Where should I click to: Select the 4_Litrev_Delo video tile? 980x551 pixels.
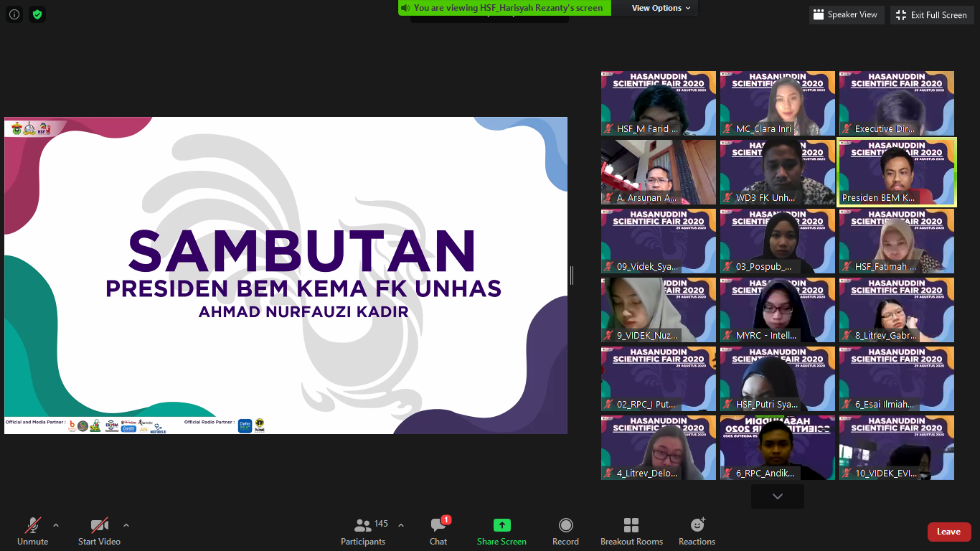659,448
